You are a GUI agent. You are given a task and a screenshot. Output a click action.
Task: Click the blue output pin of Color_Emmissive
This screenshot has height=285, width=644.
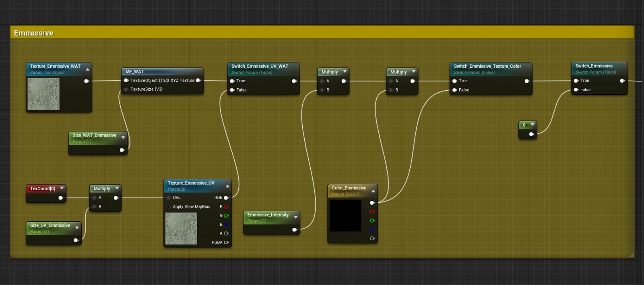click(372, 229)
